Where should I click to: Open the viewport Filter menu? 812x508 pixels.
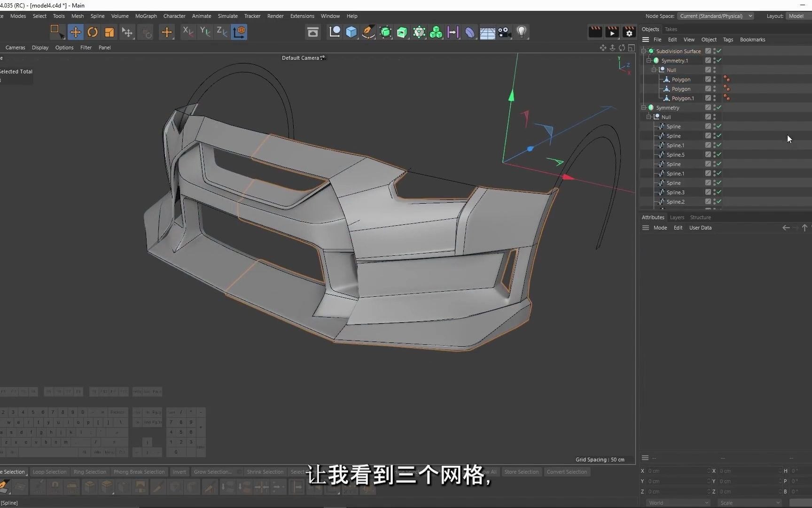(x=86, y=48)
